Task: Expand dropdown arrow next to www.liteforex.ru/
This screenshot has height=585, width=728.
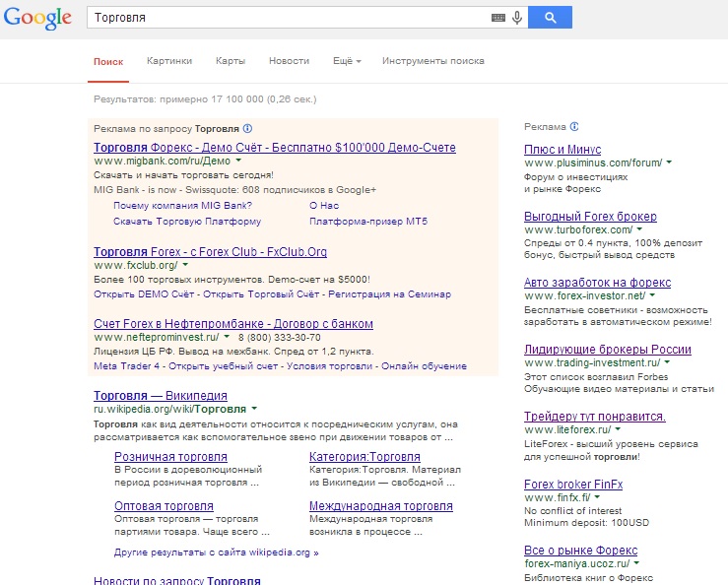Action: click(618, 429)
